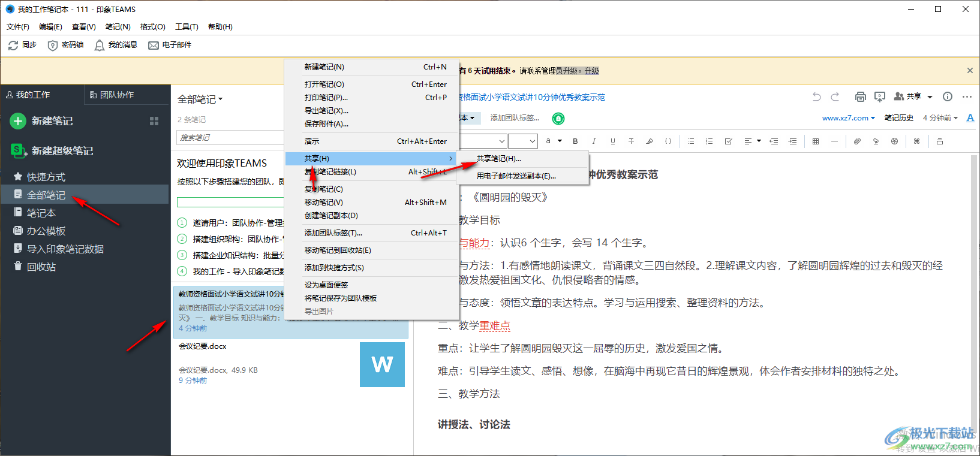
Task: Click the Email (电子邮件) toolbar button
Action: (x=170, y=45)
